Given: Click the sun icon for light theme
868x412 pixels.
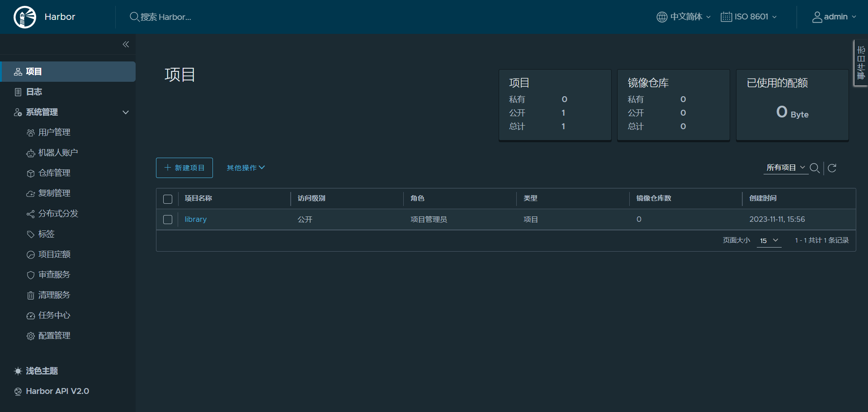Looking at the screenshot, I should [18, 371].
